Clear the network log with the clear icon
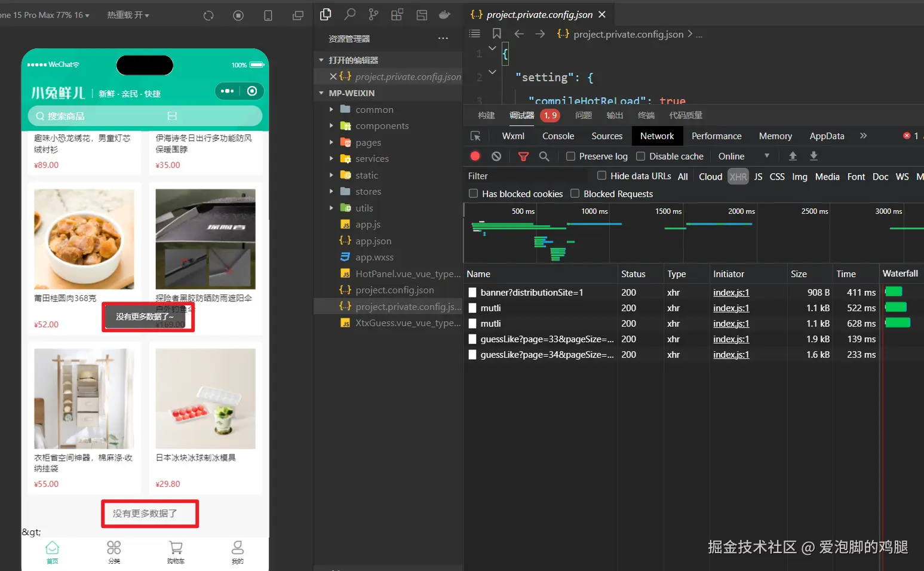 [496, 156]
